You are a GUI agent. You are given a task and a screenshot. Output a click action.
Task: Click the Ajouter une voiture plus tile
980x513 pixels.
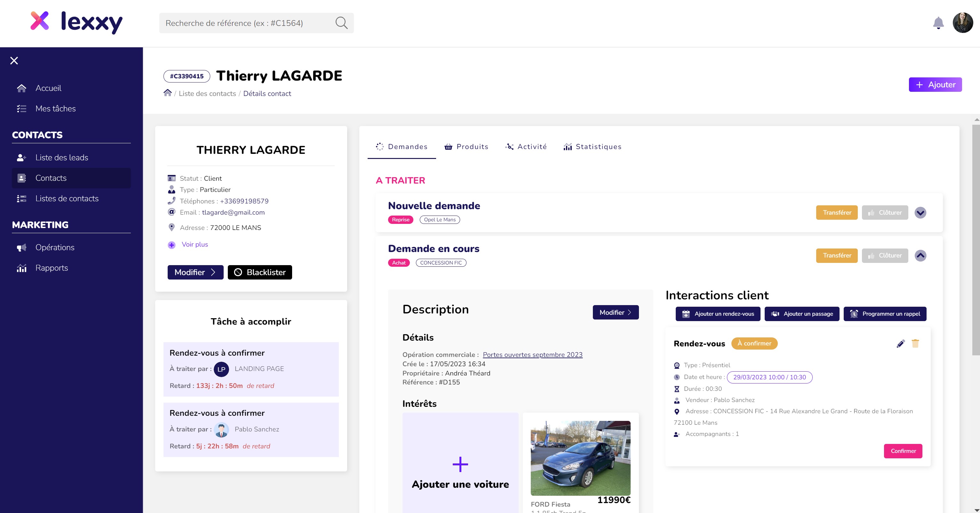tap(460, 465)
